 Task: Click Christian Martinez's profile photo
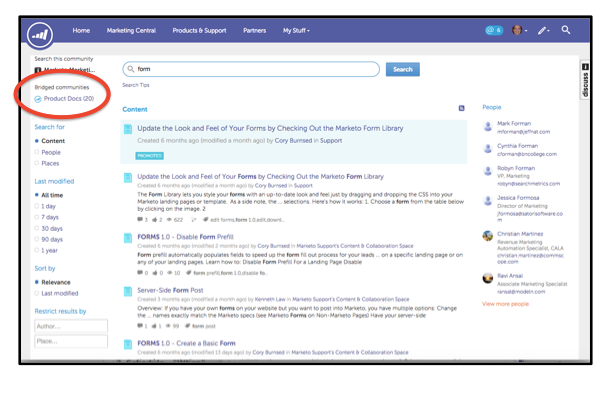488,236
